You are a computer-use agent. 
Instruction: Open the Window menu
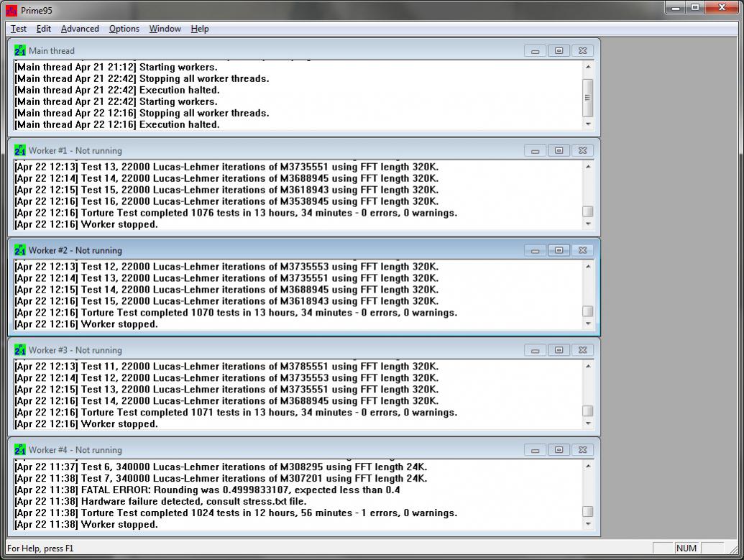point(165,29)
